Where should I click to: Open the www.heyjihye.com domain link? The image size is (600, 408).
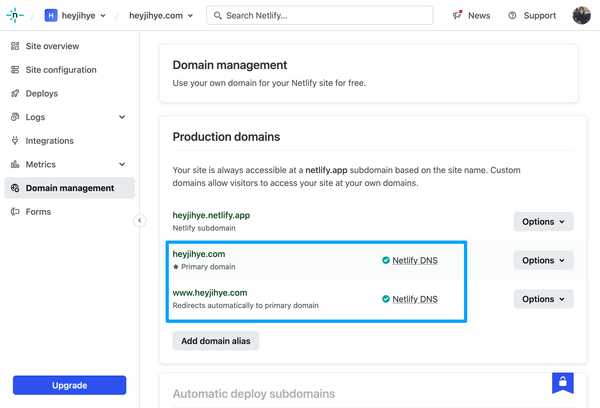coord(210,293)
